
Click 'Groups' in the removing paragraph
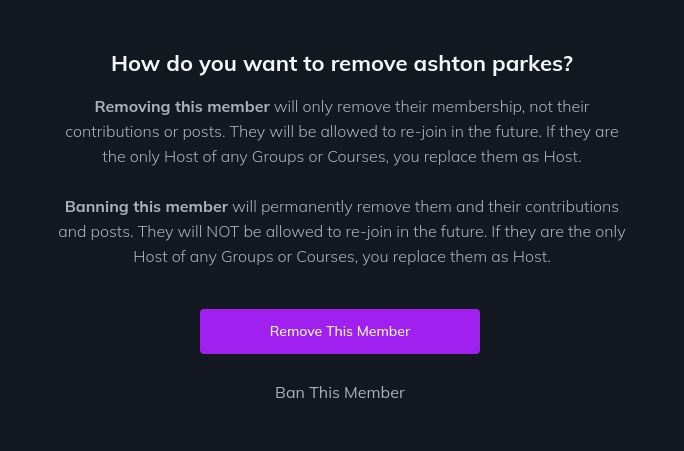(x=278, y=156)
